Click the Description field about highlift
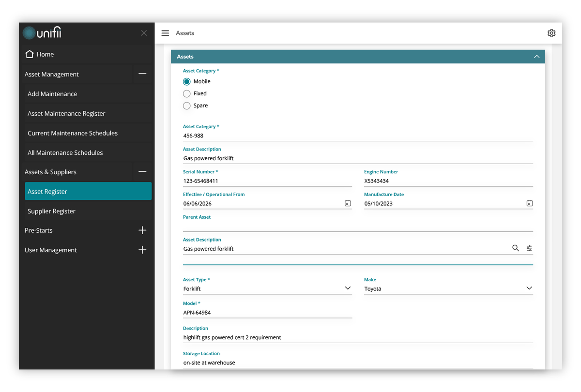 click(358, 337)
